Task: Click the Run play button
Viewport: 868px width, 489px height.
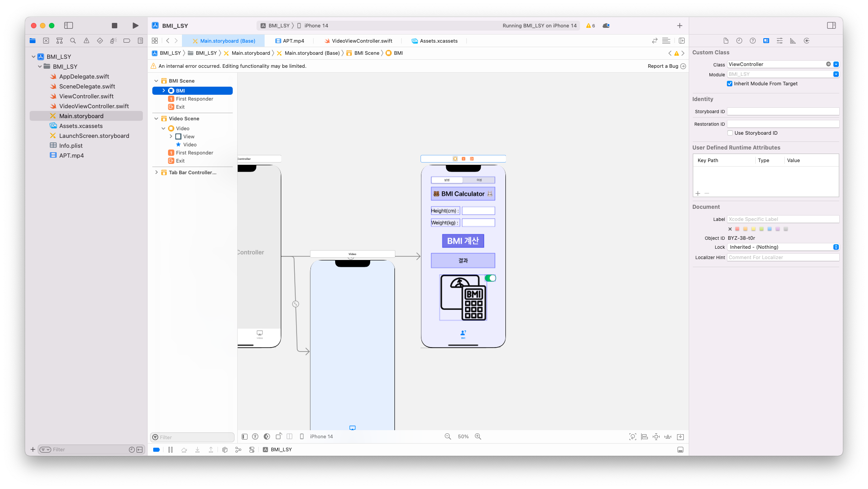Action: 135,26
